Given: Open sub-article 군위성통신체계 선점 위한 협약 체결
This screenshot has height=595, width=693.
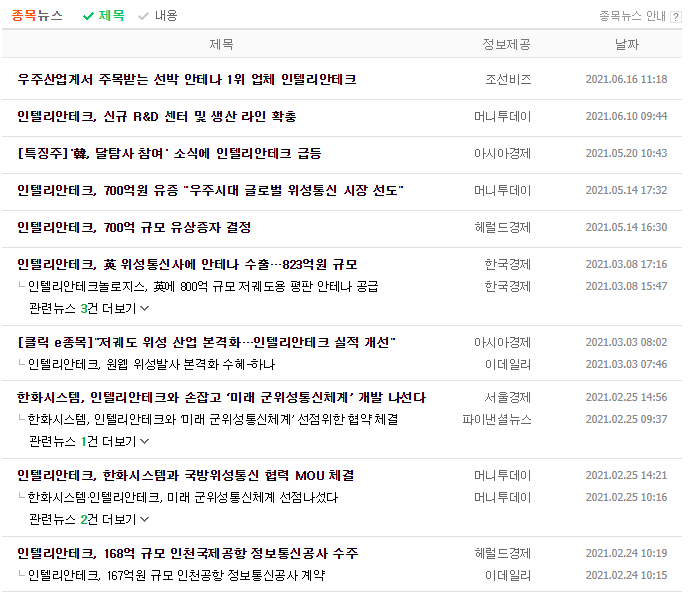Looking at the screenshot, I should 213,420.
